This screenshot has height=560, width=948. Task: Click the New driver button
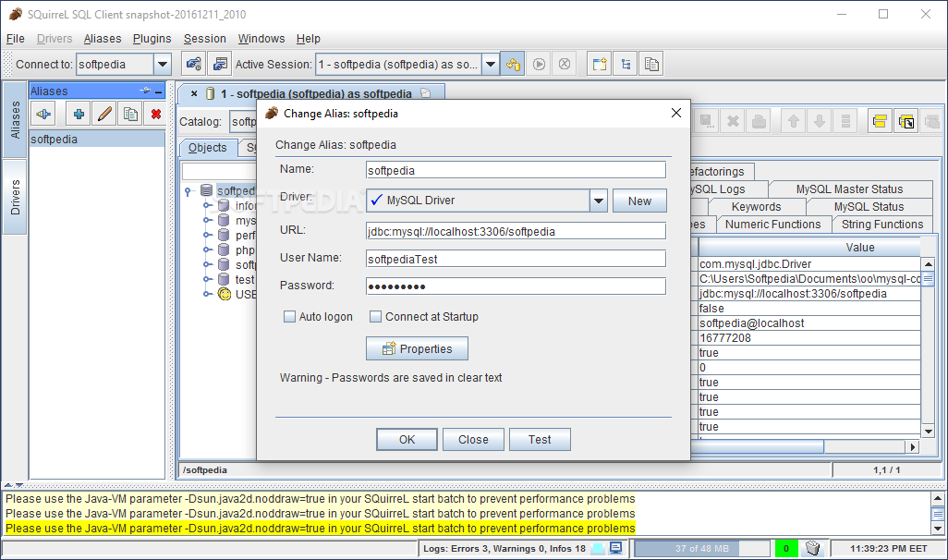click(639, 201)
